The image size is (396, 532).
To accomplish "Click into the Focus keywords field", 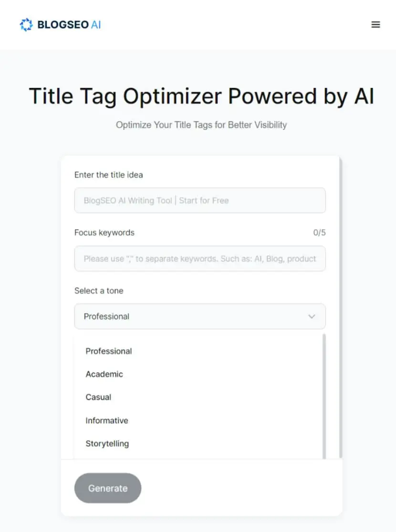I will pos(200,258).
